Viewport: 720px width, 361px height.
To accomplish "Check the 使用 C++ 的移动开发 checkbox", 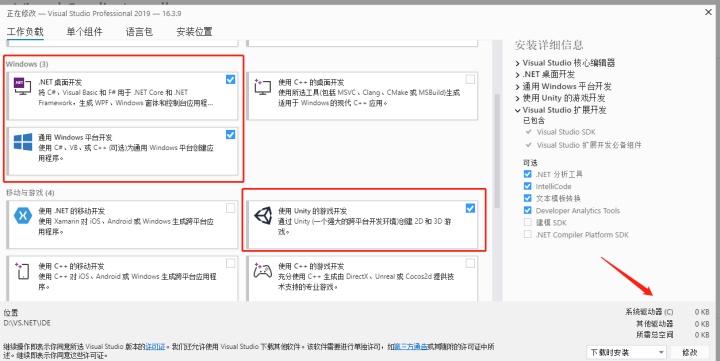I will [231, 263].
